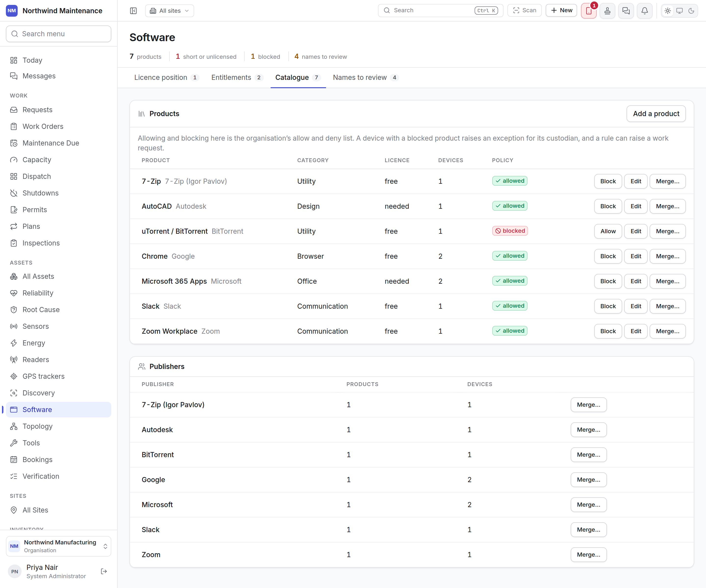Image resolution: width=706 pixels, height=588 pixels.
Task: Open Merge menu for Autodesk publisher
Action: click(588, 430)
